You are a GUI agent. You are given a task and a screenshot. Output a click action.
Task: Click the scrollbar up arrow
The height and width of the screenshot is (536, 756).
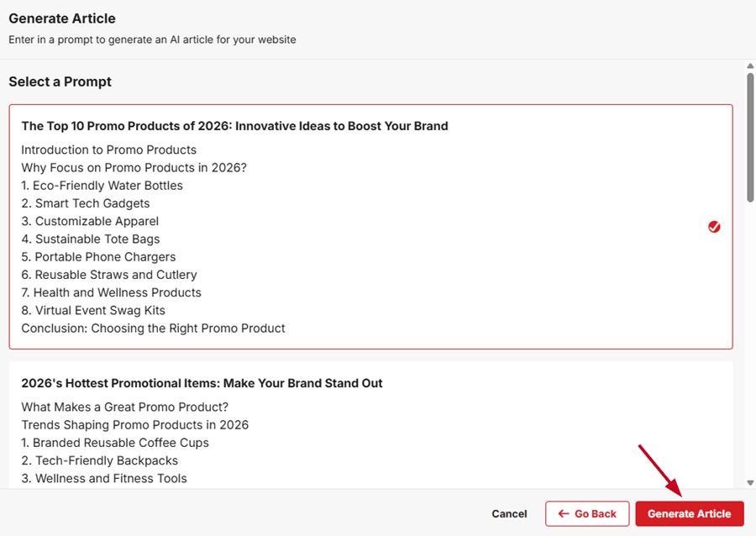coord(750,66)
